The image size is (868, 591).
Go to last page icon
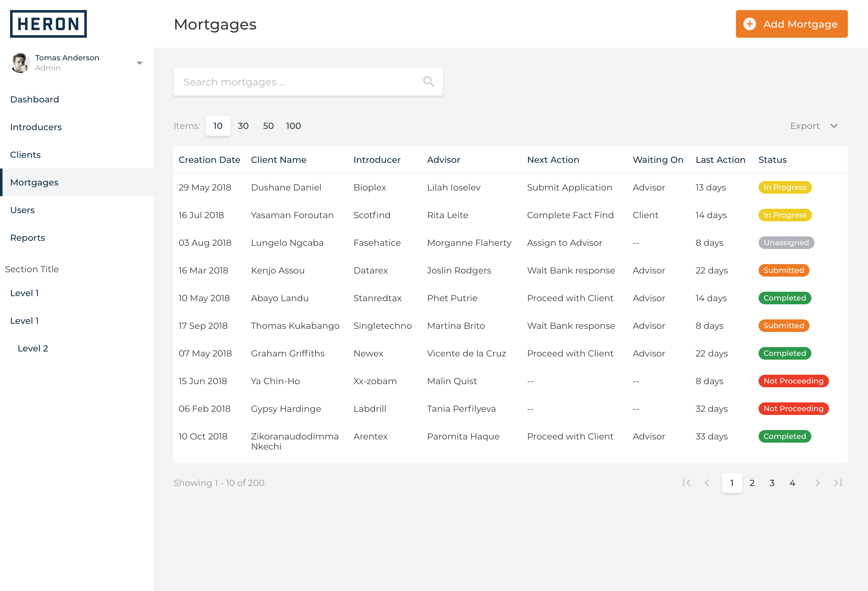pos(838,483)
